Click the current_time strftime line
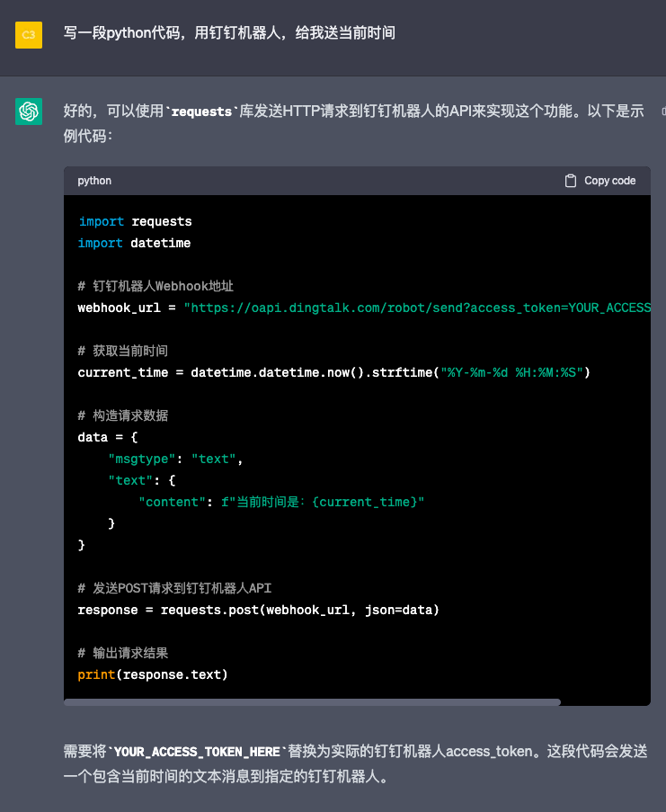The image size is (666, 812). click(x=333, y=372)
